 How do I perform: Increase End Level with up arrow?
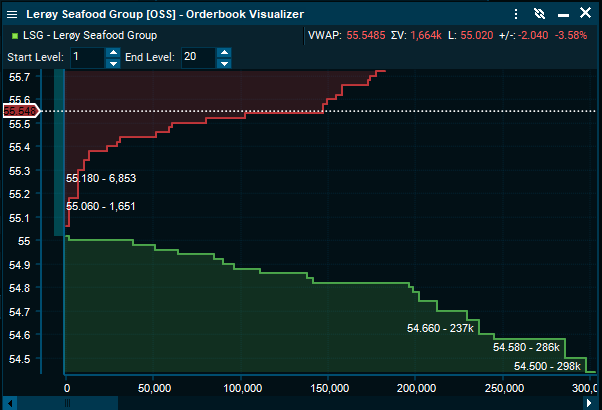224,53
